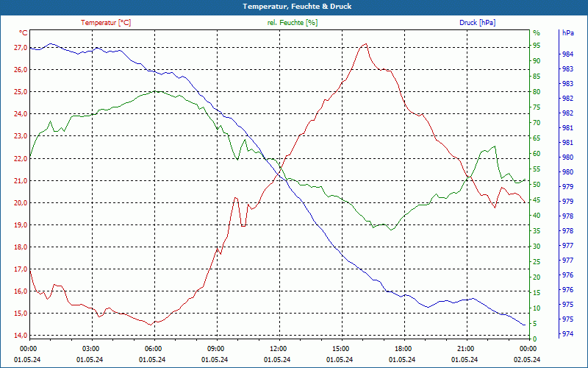
Task: Click the green '10' humidity axis value
Action: point(537,308)
